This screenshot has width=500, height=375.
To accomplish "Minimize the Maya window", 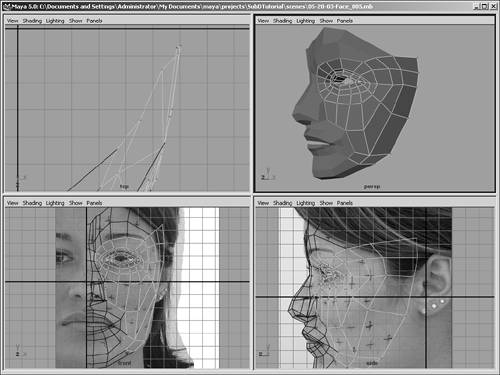I will tap(476, 6).
